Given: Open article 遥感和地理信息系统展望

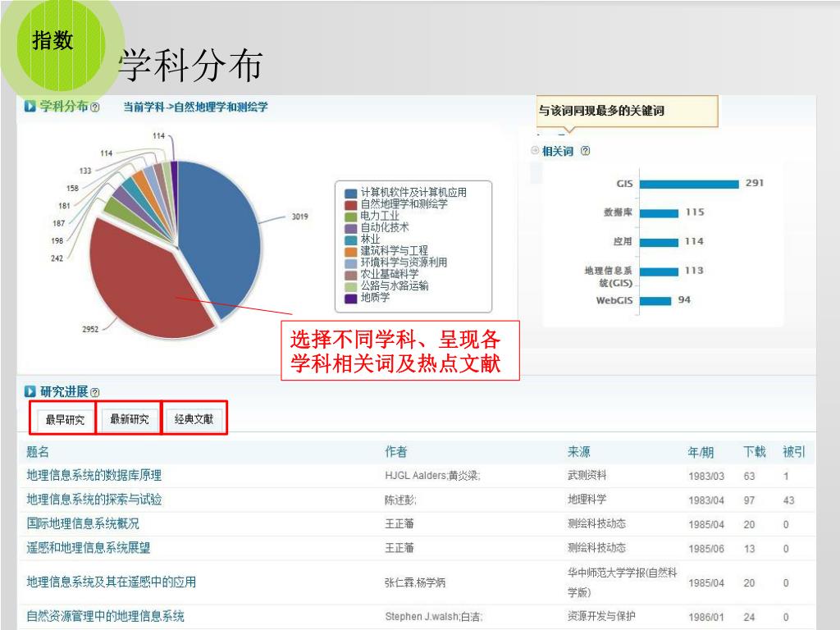Looking at the screenshot, I should coord(89,547).
